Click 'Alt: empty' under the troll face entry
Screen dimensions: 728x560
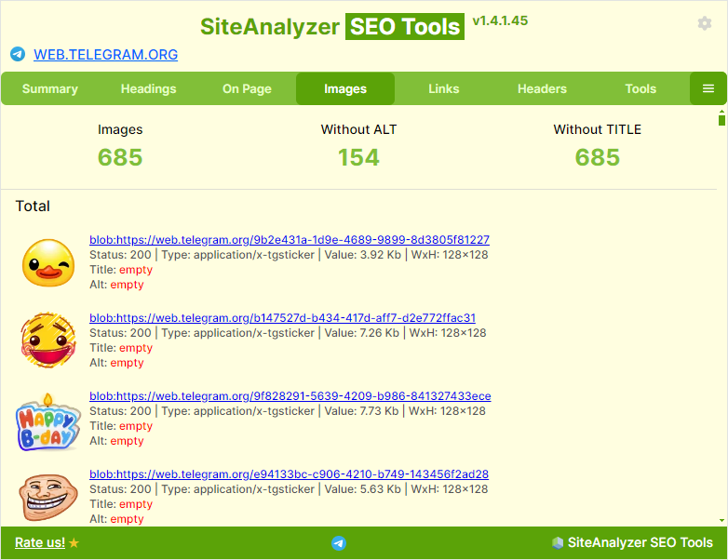point(116,519)
